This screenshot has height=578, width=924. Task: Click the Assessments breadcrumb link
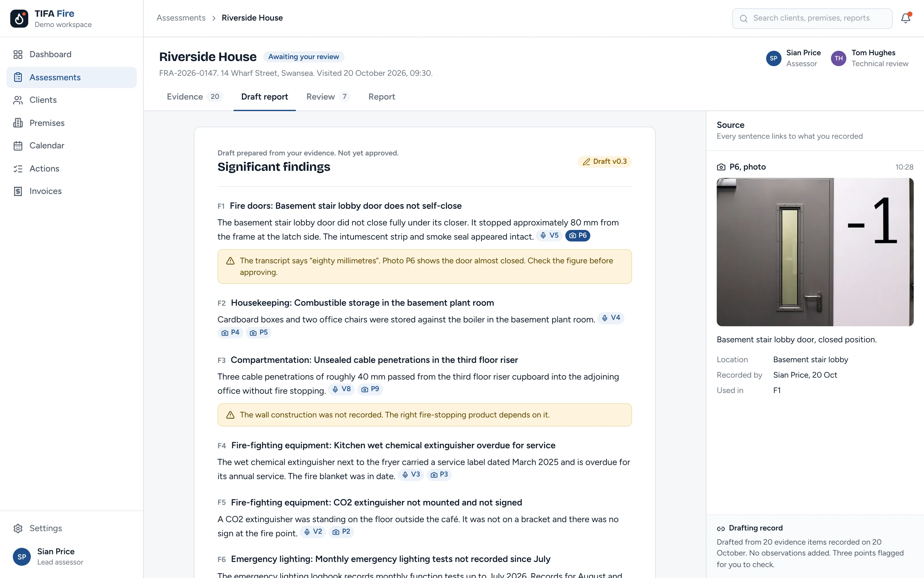click(x=181, y=18)
